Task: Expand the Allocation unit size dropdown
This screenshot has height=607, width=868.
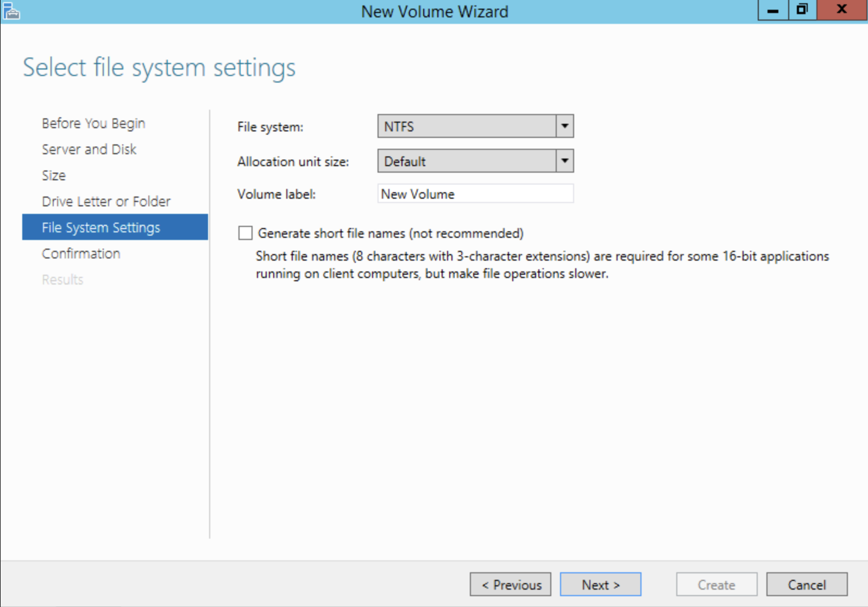Action: coord(564,161)
